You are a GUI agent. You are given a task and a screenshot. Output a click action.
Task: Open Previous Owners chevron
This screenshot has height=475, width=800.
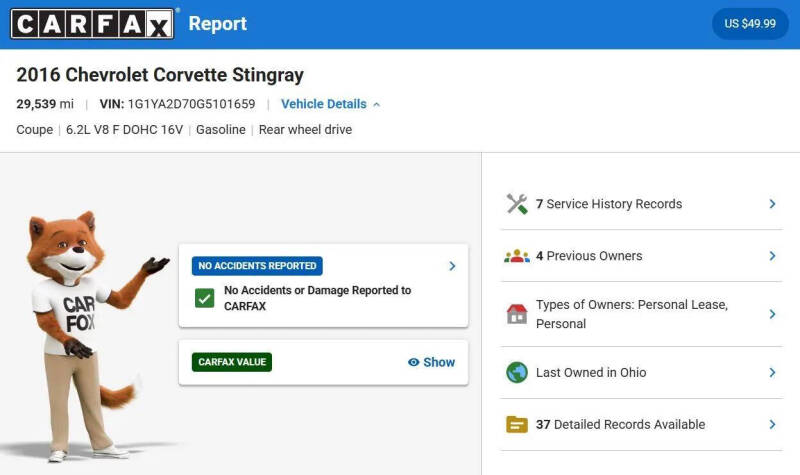[x=772, y=256]
